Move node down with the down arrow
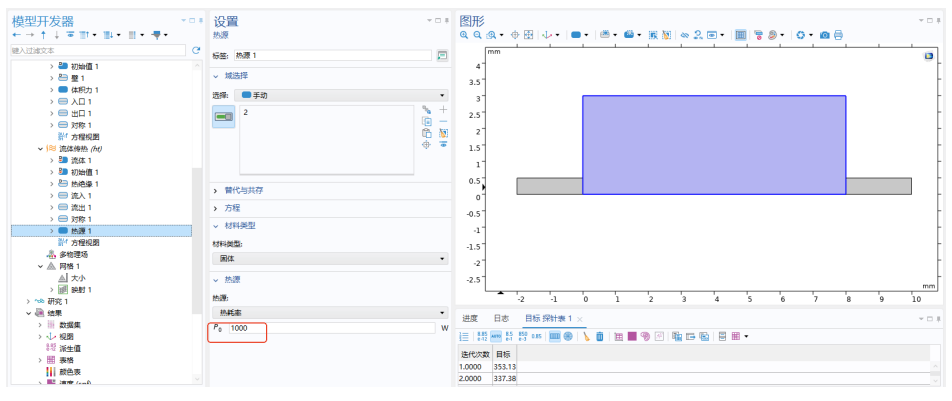The height and width of the screenshot is (401, 952). [x=56, y=35]
